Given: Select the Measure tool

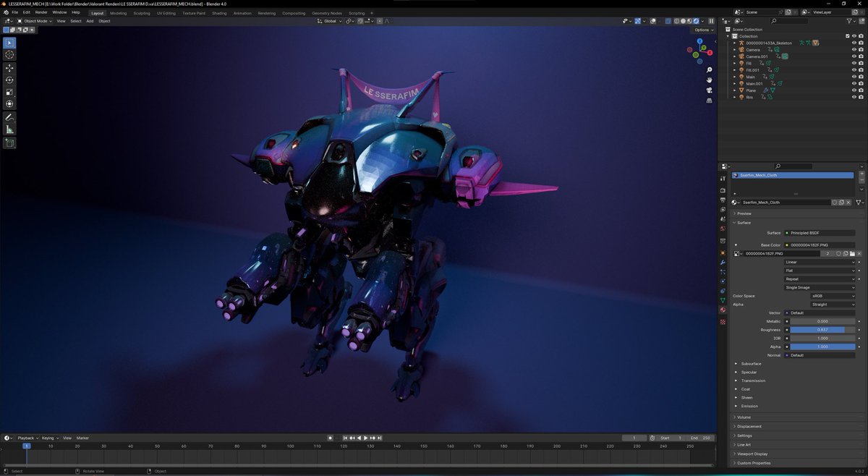Looking at the screenshot, I should (x=10, y=129).
